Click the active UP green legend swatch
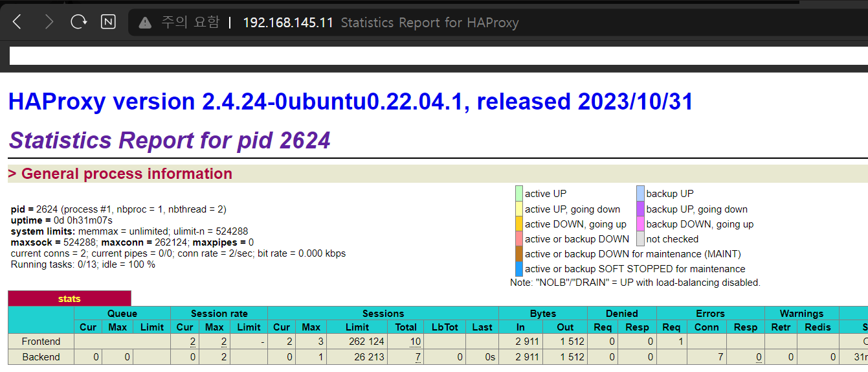868x372 pixels. tap(519, 193)
